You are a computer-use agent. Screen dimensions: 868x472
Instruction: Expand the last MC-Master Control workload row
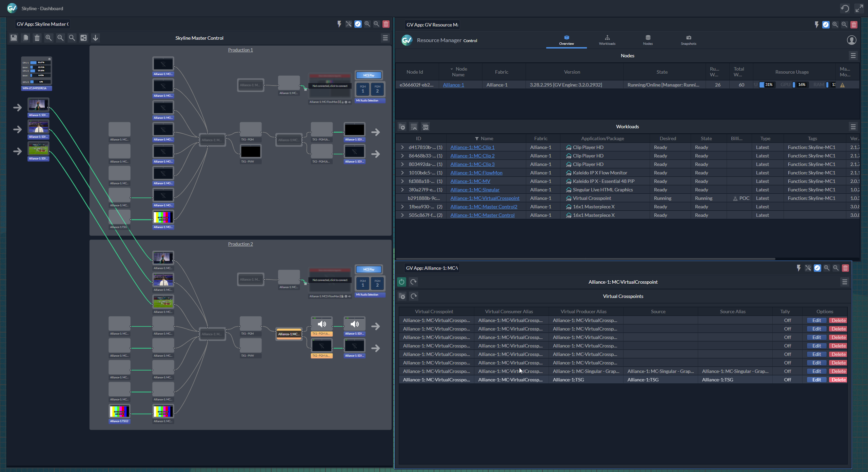point(402,215)
